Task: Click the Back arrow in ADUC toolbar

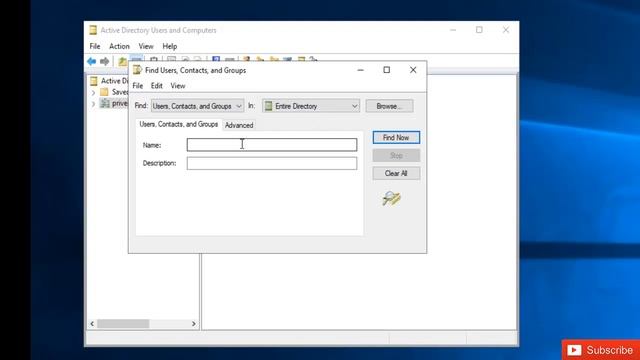Action: (91, 62)
